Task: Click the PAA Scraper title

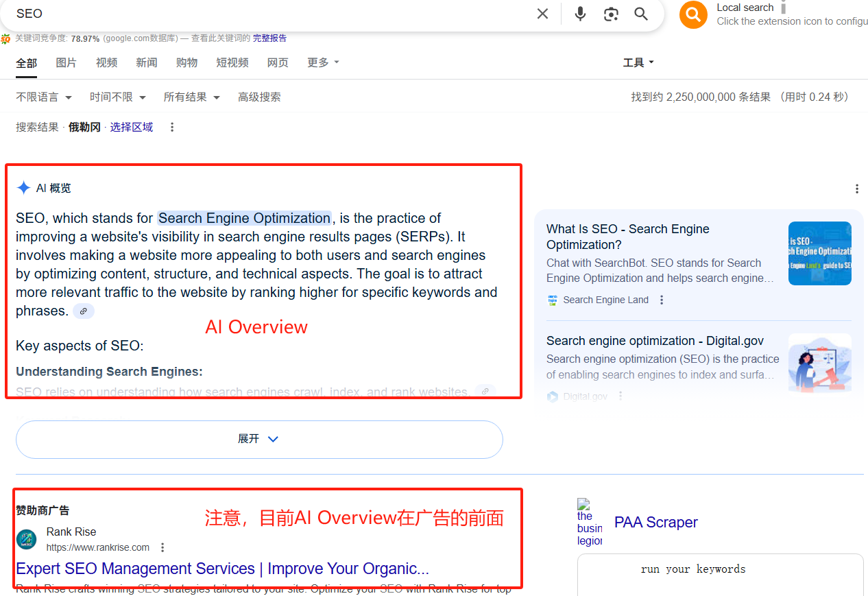Action: [656, 522]
